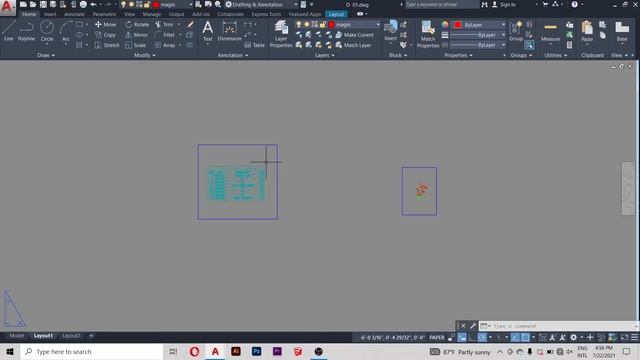Viewport: 640px width, 360px height.
Task: Switch to the Layout2 tab
Action: (71, 336)
